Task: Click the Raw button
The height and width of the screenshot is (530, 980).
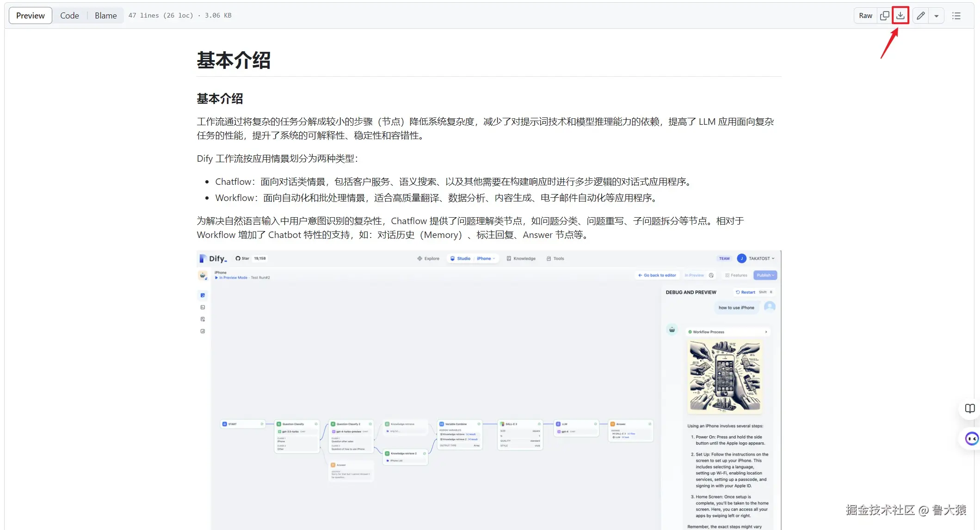Action: 865,16
